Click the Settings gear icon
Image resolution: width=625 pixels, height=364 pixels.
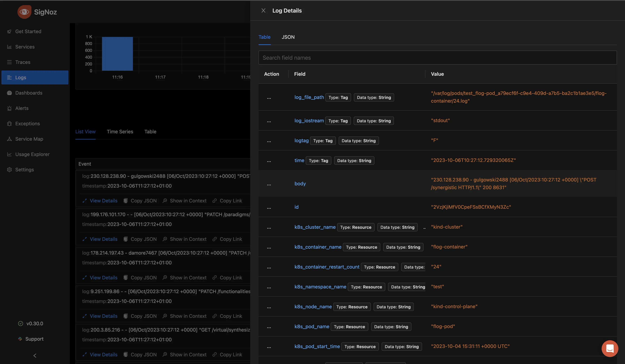click(9, 170)
